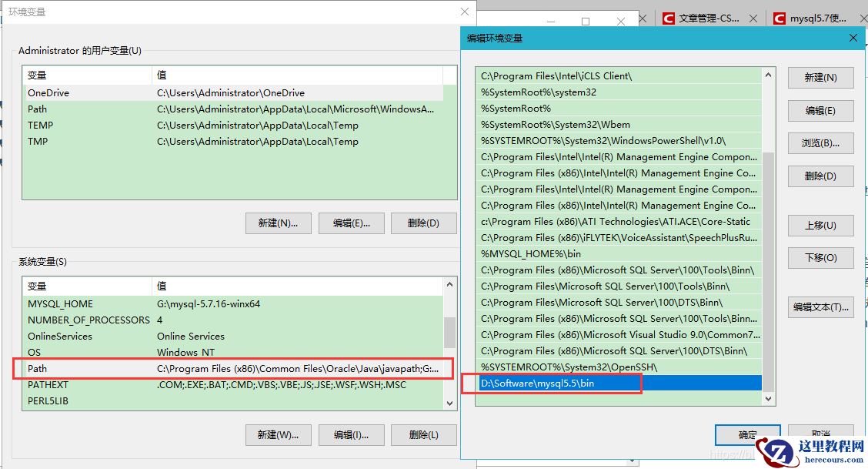The height and width of the screenshot is (469, 868).
Task: Select Program Files\Microsoft SQL Server\100\Tools\Binn entry
Action: click(619, 286)
